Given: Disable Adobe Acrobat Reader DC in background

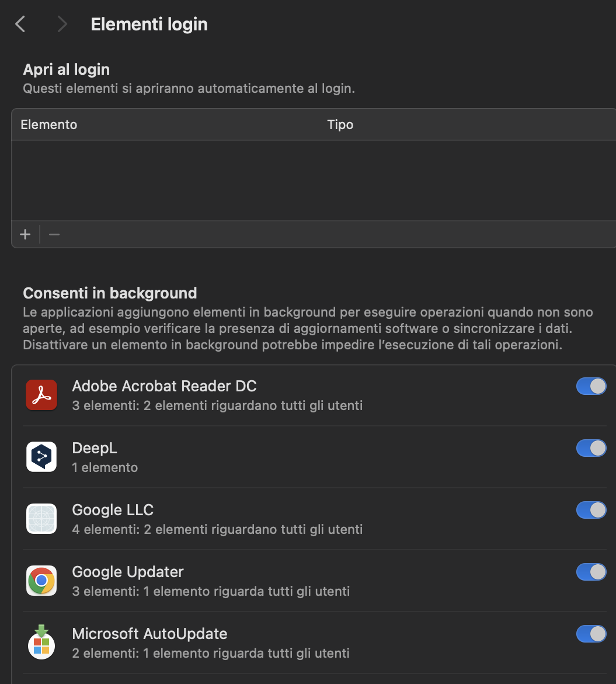Looking at the screenshot, I should point(591,386).
